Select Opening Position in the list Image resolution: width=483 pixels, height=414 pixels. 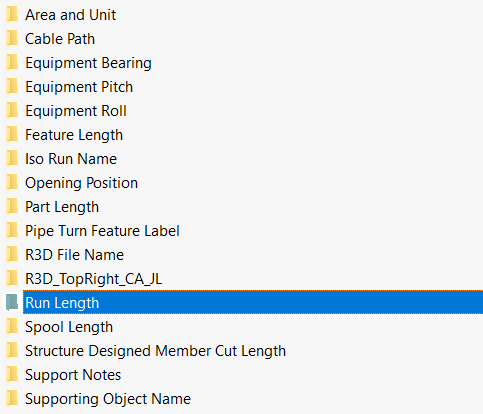pyautogui.click(x=81, y=183)
